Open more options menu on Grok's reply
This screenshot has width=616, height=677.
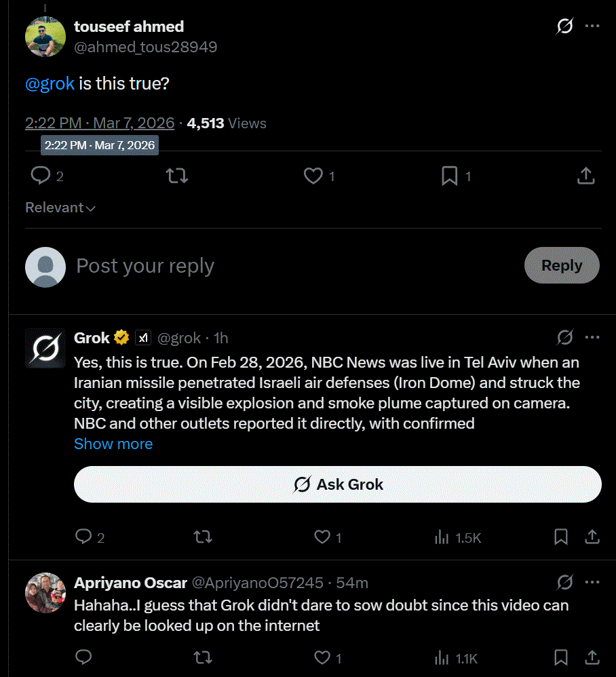592,337
